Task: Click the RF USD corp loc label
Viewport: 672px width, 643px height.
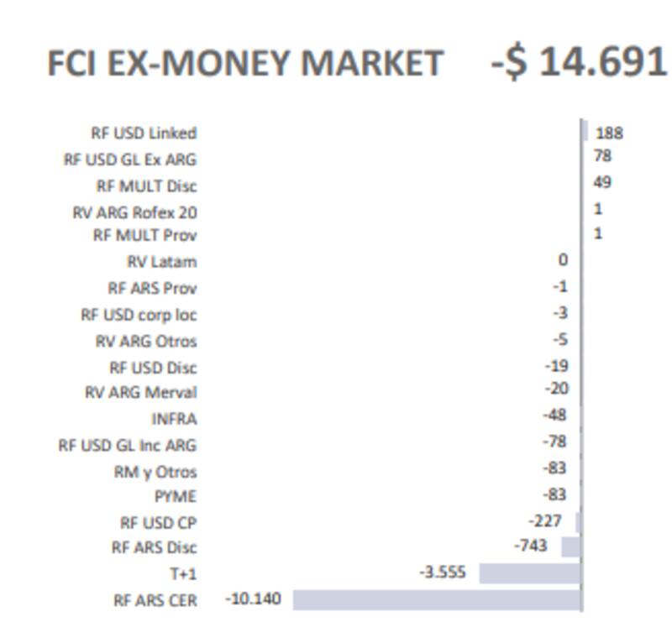Action: tap(139, 315)
